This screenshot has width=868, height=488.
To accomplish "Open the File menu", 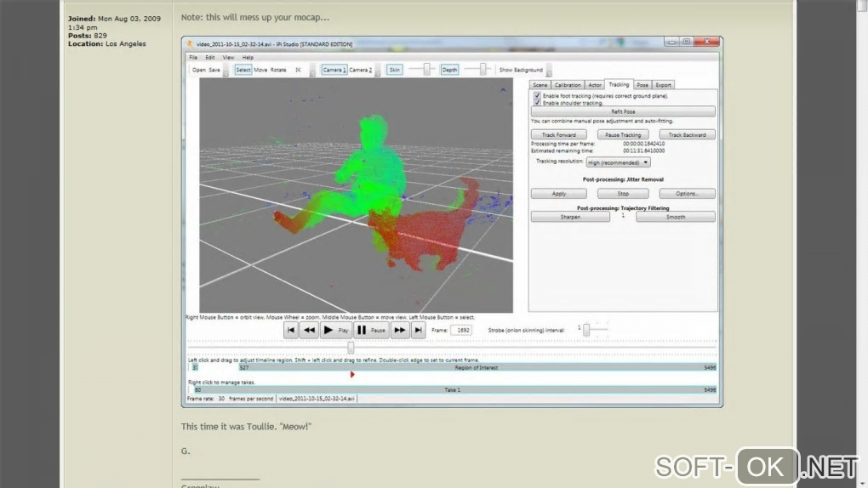I will pyautogui.click(x=193, y=58).
